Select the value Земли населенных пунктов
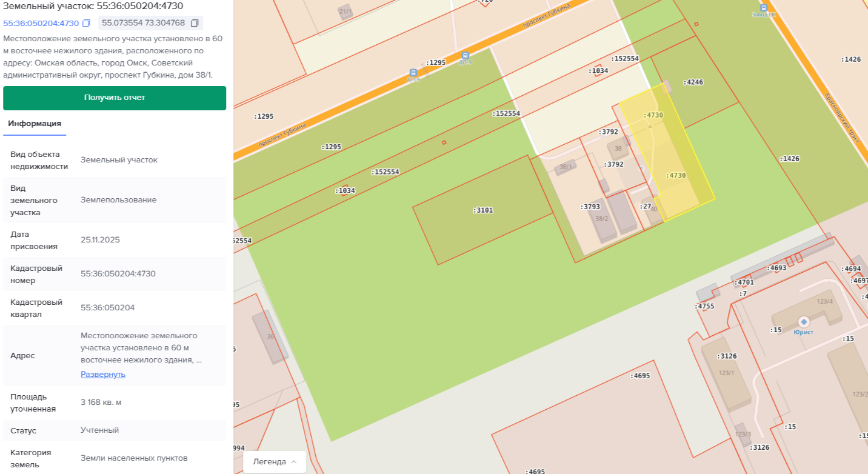This screenshot has width=868, height=474. point(134,458)
